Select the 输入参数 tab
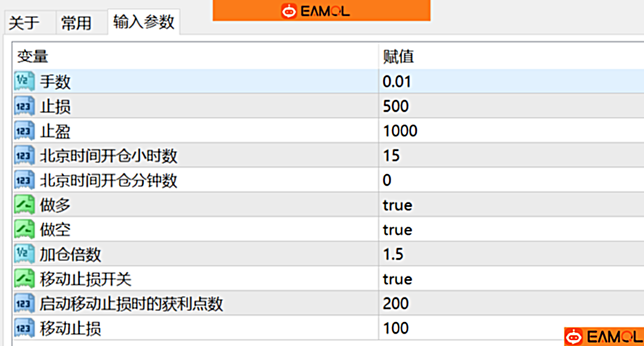Screen dimensions: 644x346 pos(144,22)
